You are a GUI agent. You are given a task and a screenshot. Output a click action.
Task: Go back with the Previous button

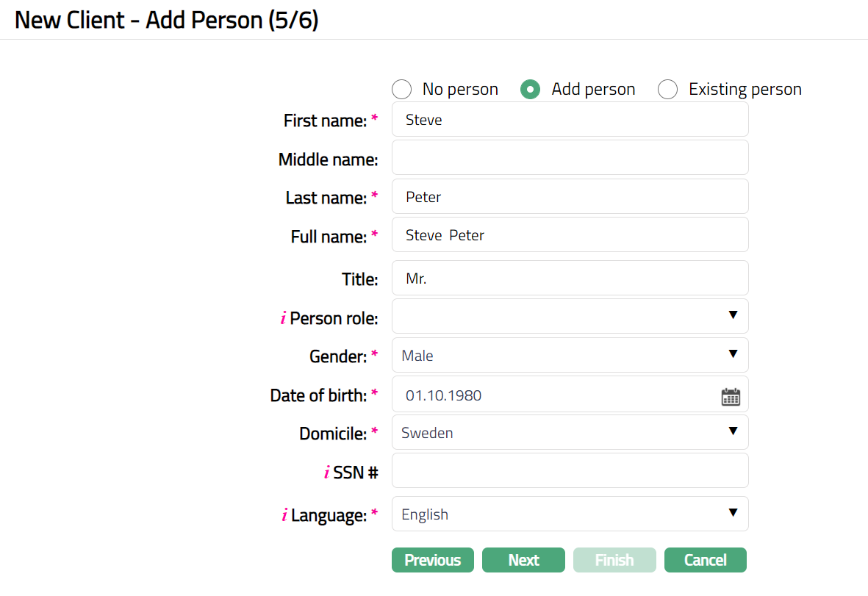(432, 560)
